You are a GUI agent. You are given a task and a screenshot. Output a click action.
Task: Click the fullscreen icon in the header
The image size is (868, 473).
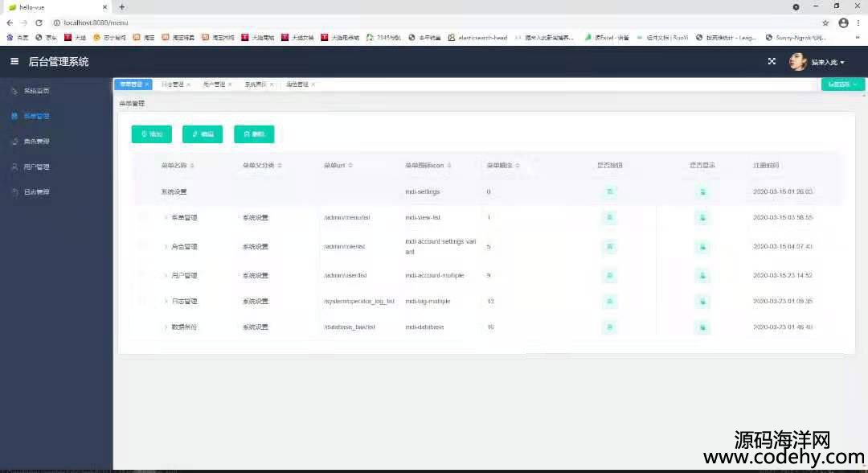click(x=772, y=61)
